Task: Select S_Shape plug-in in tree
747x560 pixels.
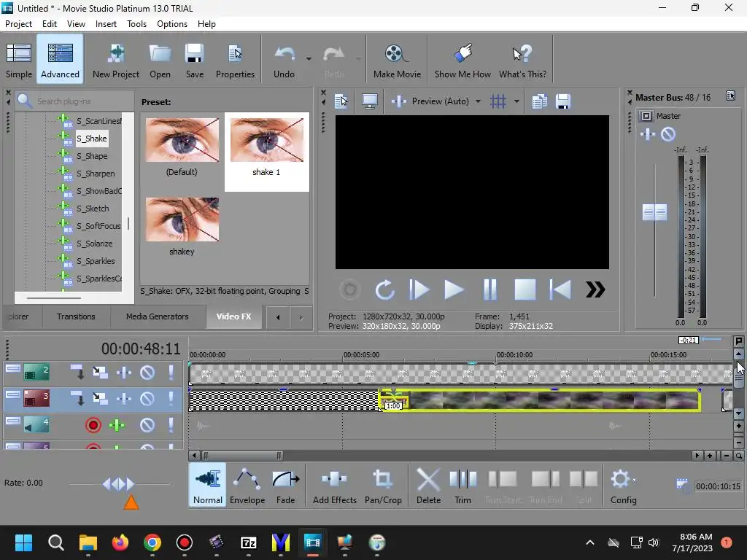Action: (92, 156)
